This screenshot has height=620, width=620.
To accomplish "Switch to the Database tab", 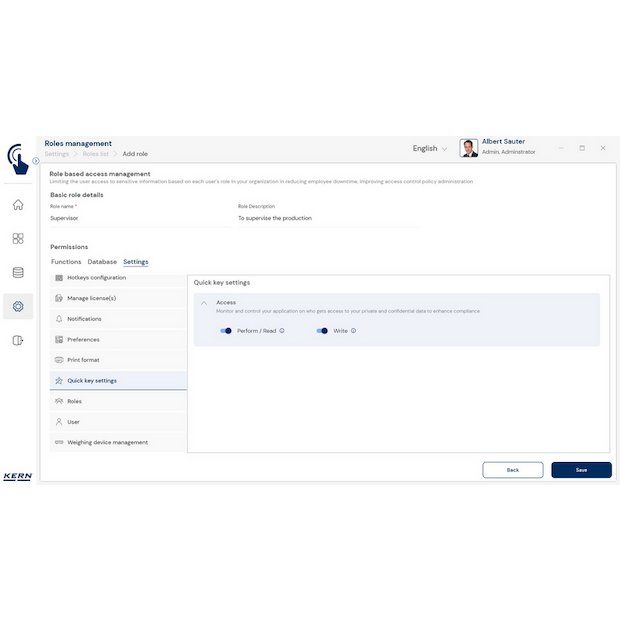I will tap(102, 262).
